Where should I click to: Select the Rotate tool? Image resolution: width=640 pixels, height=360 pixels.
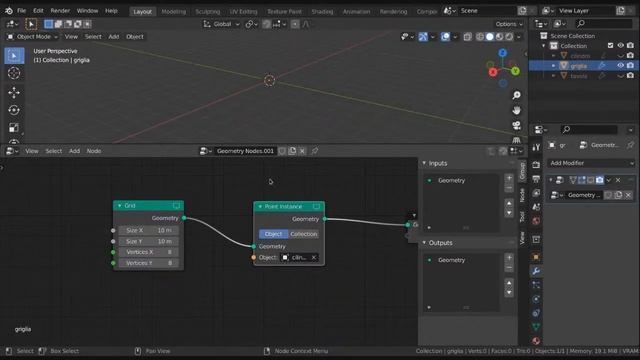pyautogui.click(x=14, y=110)
